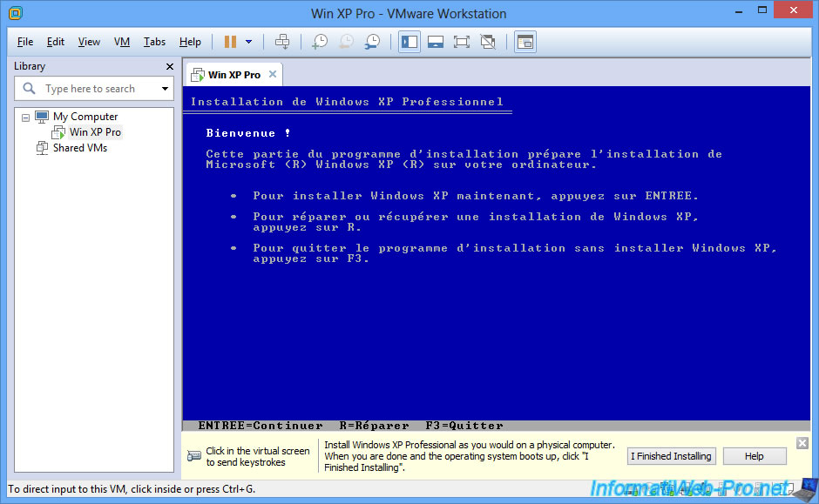819x504 pixels.
Task: Minimize the VMware Workstation window
Action: coord(739,11)
